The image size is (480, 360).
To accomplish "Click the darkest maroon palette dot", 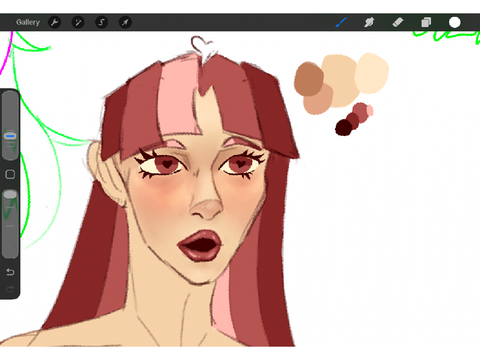I will click(343, 128).
